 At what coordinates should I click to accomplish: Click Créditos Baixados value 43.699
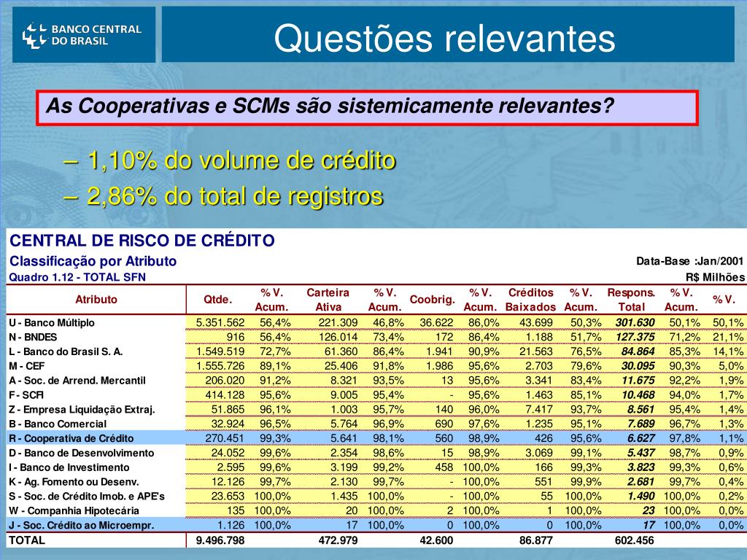536,322
